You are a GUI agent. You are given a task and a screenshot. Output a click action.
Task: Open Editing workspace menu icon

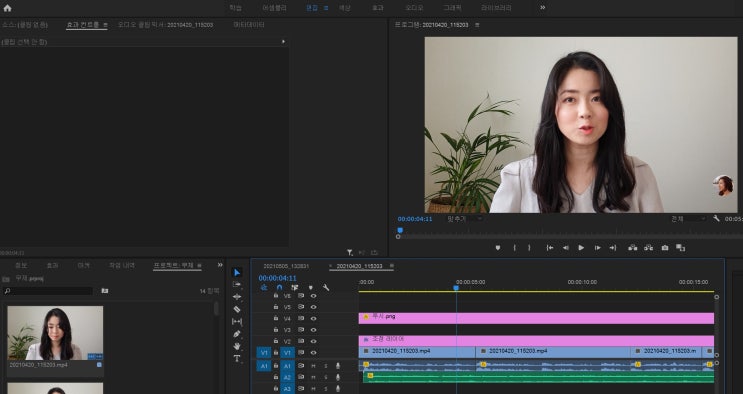point(326,8)
